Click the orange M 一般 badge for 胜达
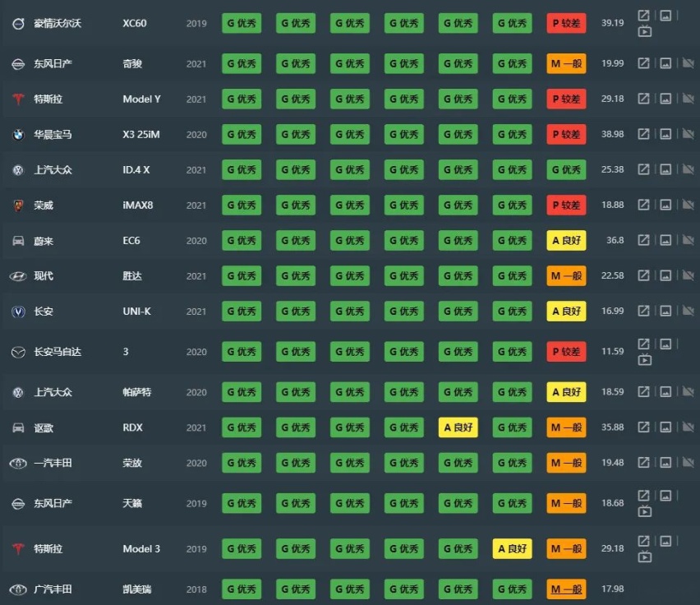 (x=566, y=276)
